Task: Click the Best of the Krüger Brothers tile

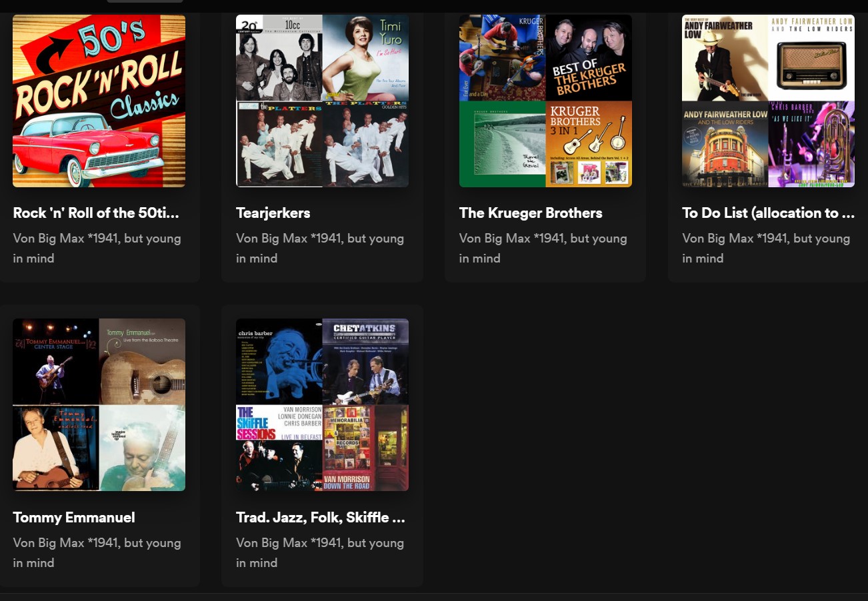Action: (x=589, y=58)
